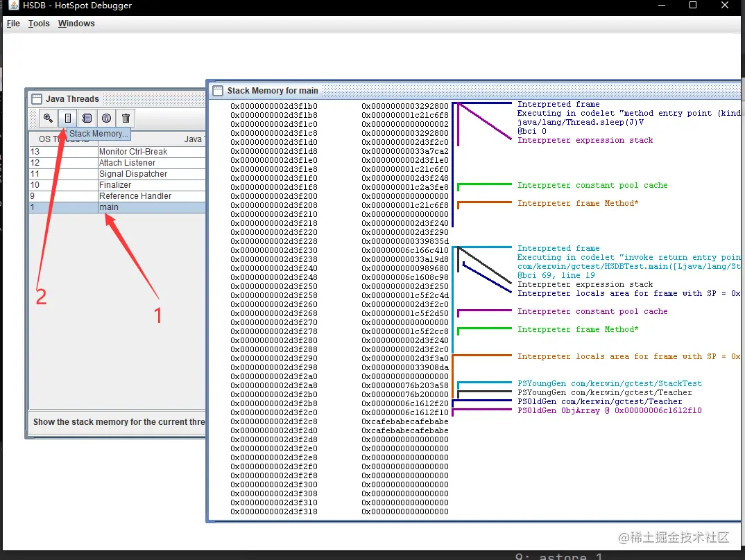
Task: Open Stack Memory via toolbar icon
Action: 67,118
